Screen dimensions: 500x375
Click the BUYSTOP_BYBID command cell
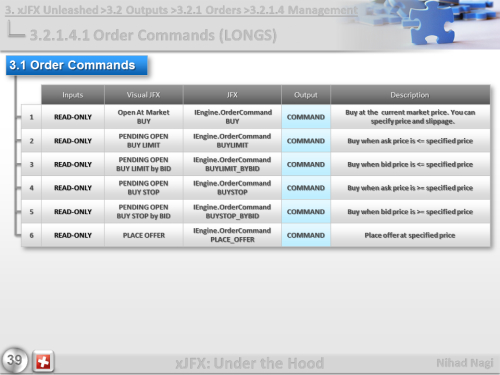pyautogui.click(x=232, y=212)
